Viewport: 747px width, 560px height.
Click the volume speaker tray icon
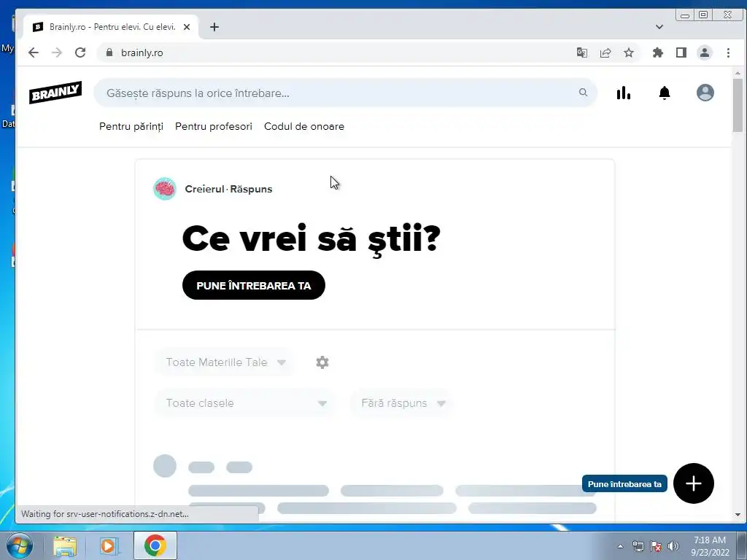(673, 546)
